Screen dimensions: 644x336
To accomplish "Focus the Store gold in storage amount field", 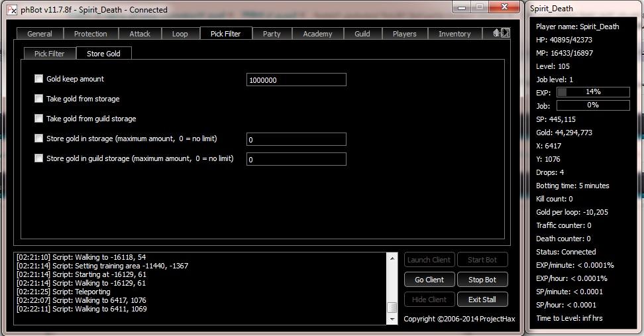I will click(x=296, y=139).
